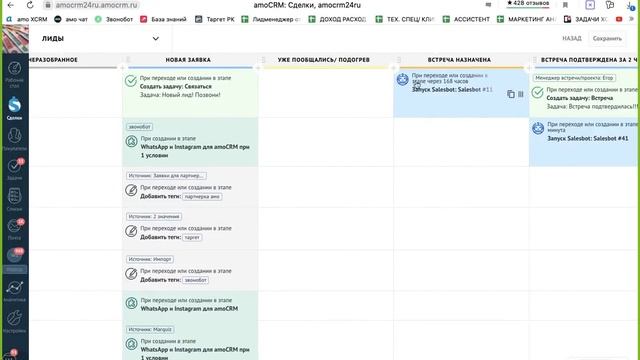The image size is (640, 360).
Task: Click the Источник: Импорт condition tag
Action: (150, 259)
